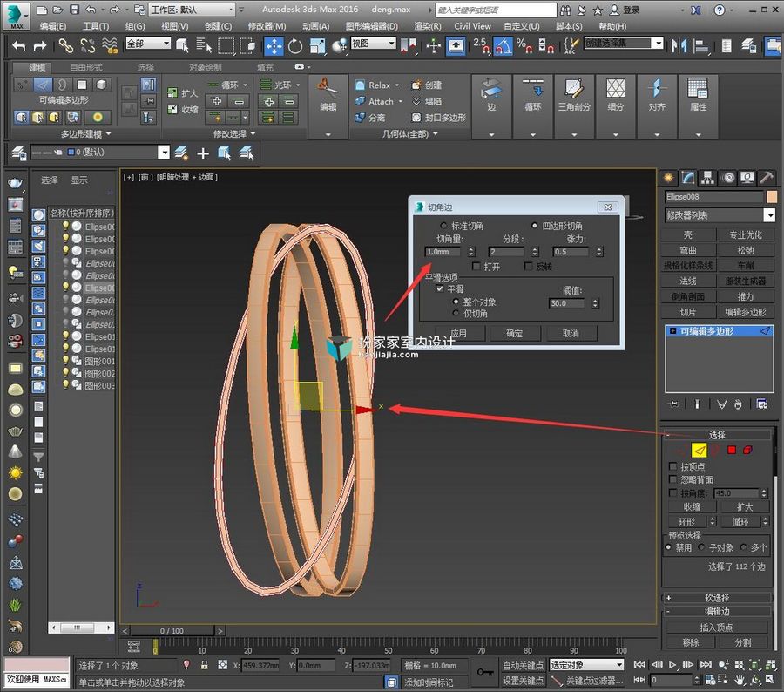
Task: Open the 修改器(M) menu
Action: coord(267,26)
